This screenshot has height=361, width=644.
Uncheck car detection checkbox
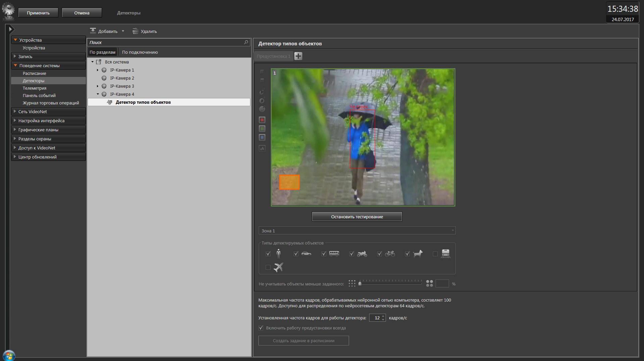pyautogui.click(x=296, y=254)
